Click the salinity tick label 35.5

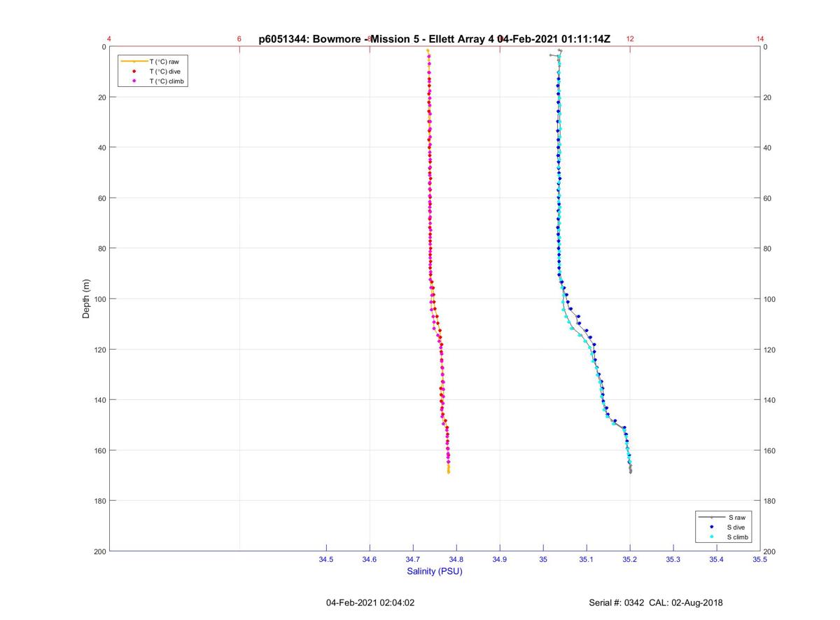[760, 560]
